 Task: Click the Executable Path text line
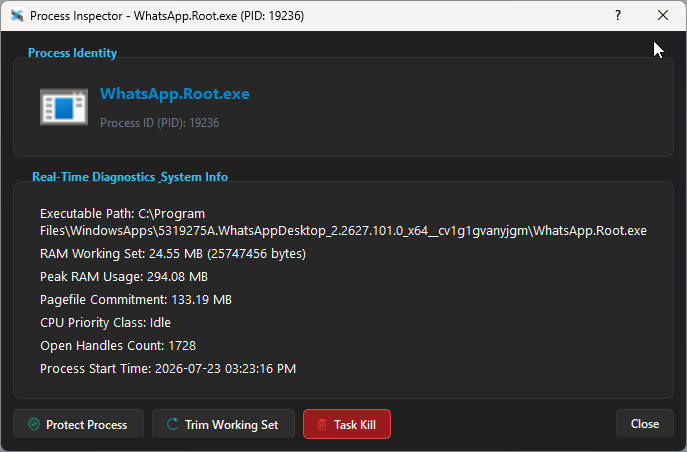point(343,222)
